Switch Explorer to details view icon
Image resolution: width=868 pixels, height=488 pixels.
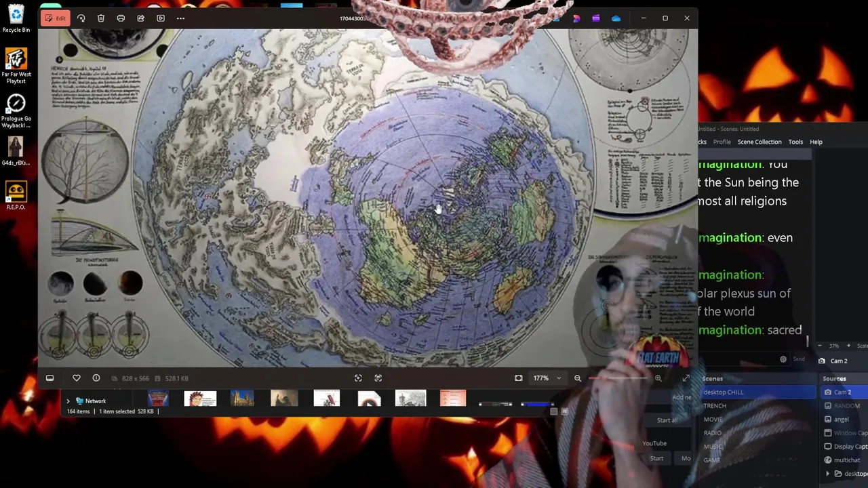click(554, 411)
